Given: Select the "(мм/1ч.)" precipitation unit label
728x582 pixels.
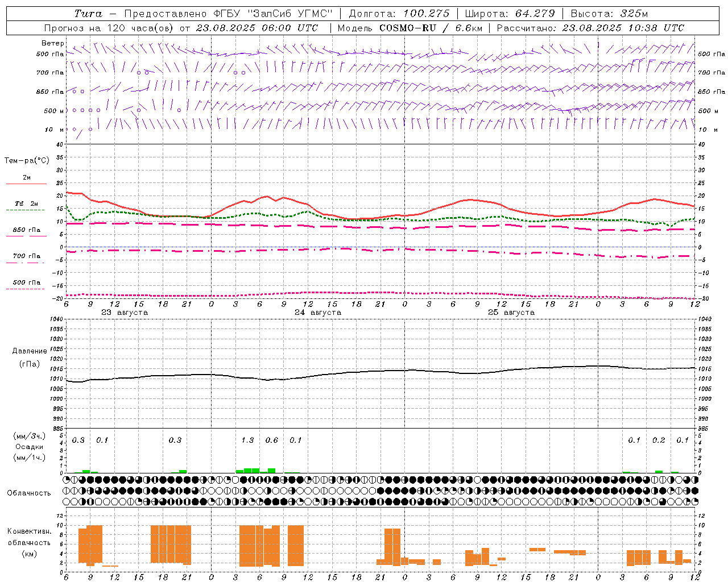Looking at the screenshot, I should (30, 458).
